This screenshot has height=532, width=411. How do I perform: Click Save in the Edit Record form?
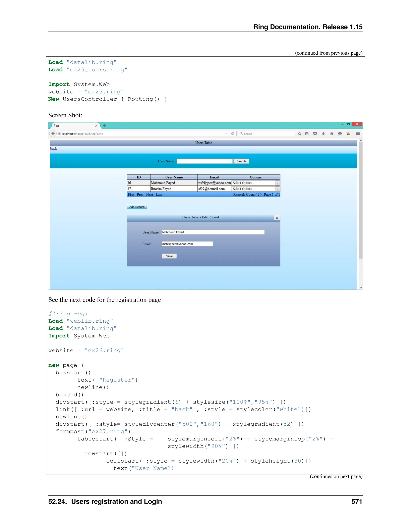(169, 256)
